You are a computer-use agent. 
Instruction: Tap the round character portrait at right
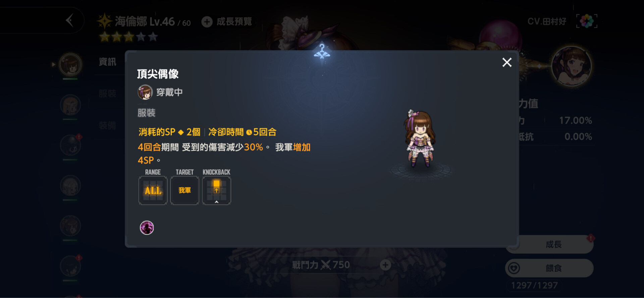pos(572,66)
